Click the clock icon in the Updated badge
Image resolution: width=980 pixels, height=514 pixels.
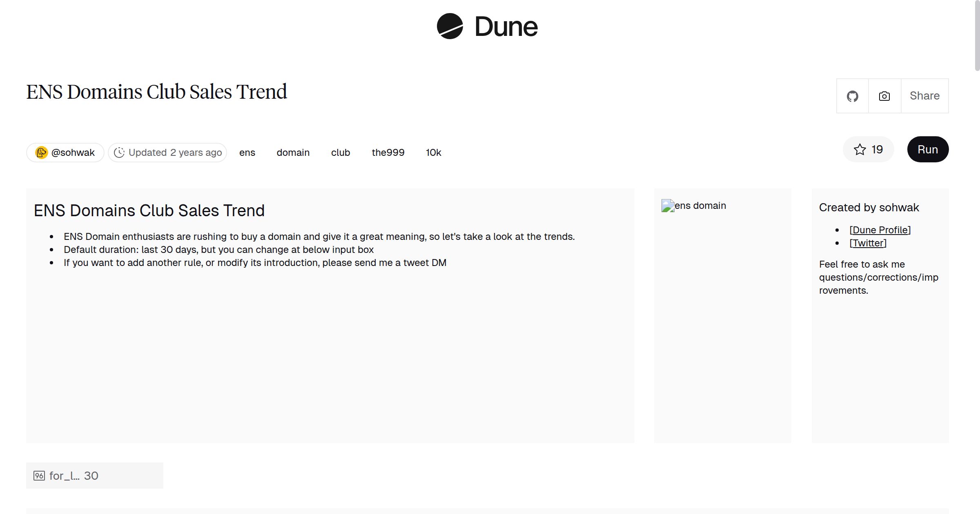point(119,152)
